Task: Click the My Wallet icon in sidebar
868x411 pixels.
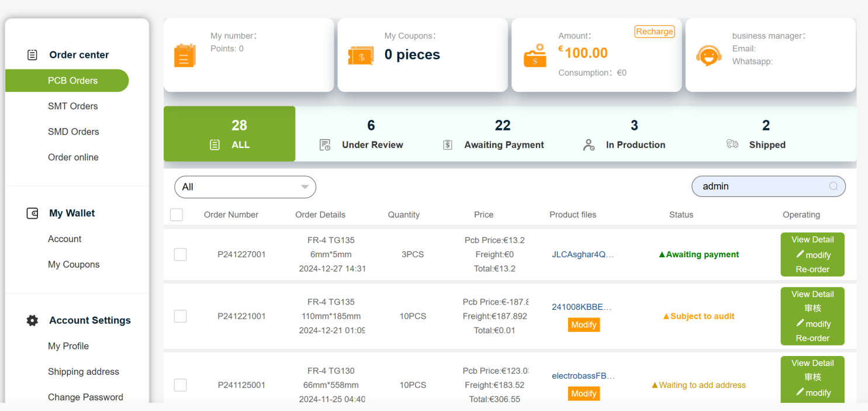Action: [33, 213]
